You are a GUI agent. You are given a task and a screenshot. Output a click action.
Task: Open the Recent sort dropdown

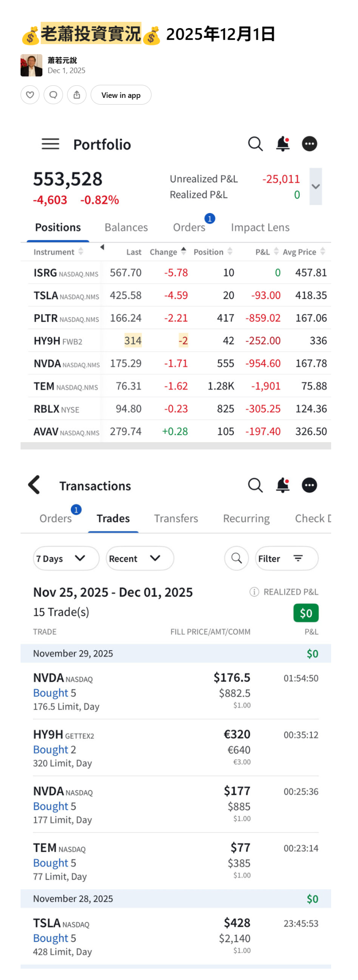pyautogui.click(x=140, y=558)
